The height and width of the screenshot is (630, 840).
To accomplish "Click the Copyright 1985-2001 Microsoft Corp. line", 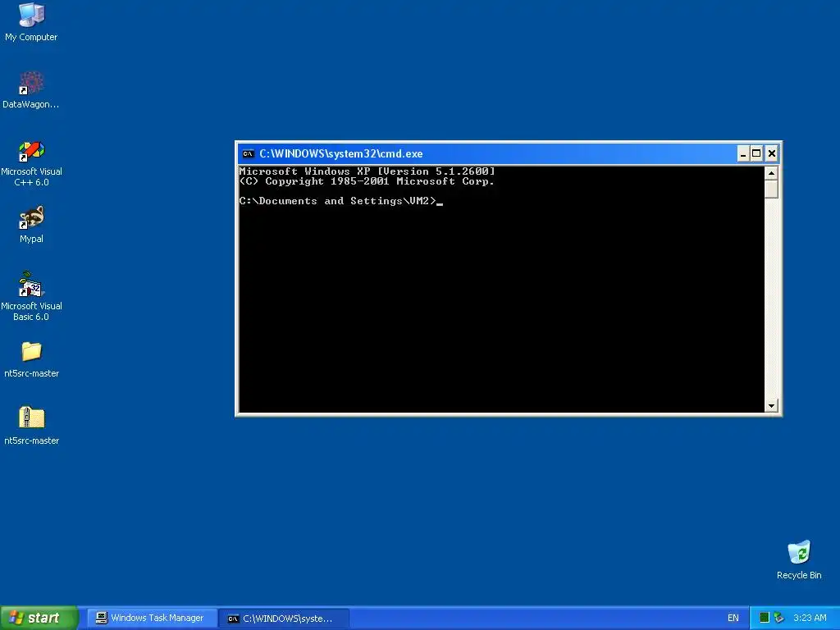I will (x=367, y=181).
